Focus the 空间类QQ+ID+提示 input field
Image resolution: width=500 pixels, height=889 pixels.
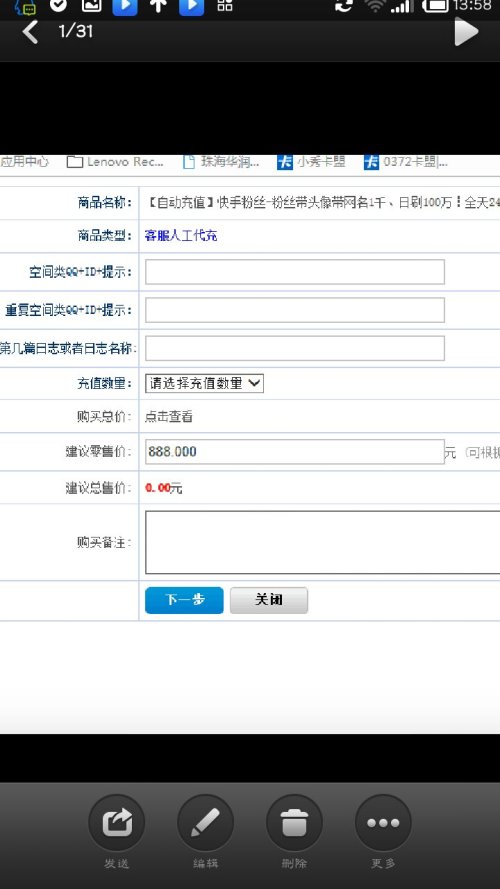[x=295, y=272]
